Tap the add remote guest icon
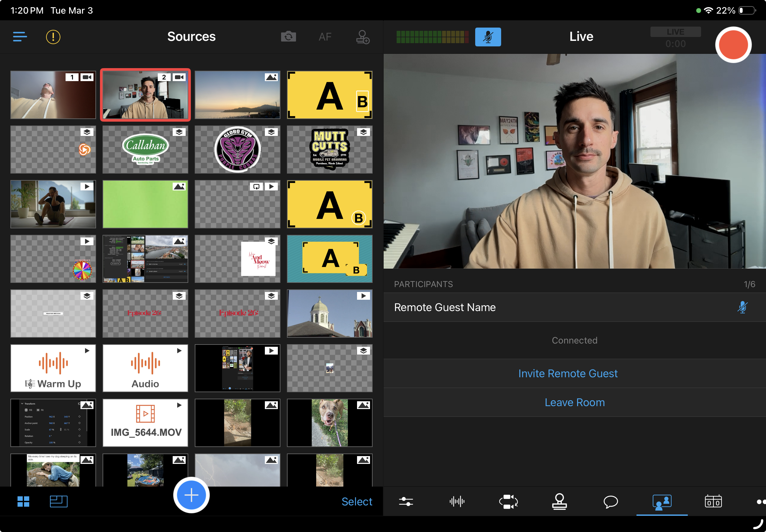Image resolution: width=766 pixels, height=532 pixels. point(363,37)
